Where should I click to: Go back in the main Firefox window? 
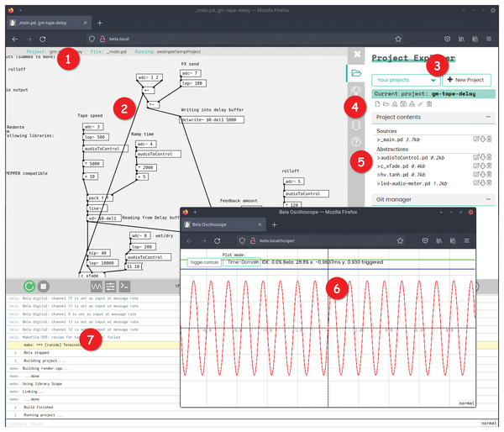[15, 39]
